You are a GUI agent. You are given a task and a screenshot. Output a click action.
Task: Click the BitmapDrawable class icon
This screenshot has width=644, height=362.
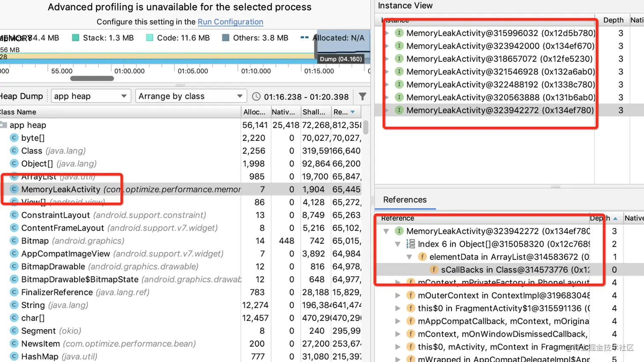click(14, 266)
